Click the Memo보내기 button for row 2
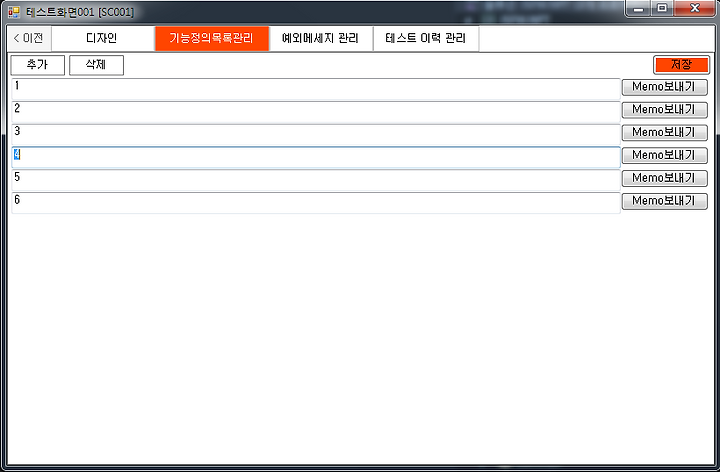Viewport: 720px width, 472px height. click(664, 110)
